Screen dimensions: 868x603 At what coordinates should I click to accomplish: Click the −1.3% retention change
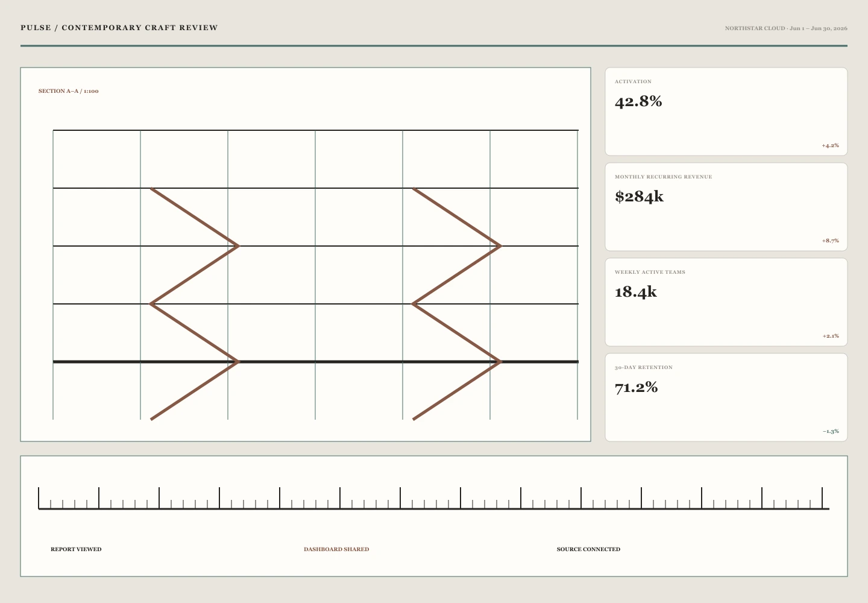[830, 431]
